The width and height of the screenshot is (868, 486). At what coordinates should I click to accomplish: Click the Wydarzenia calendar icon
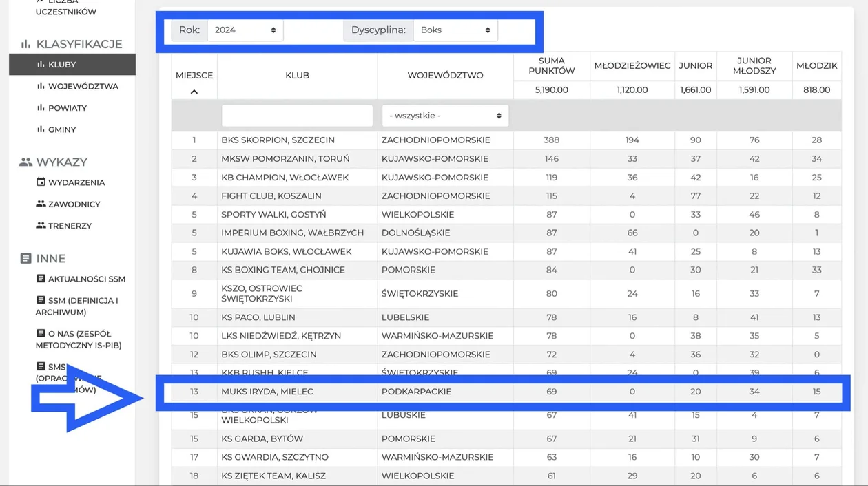click(41, 182)
